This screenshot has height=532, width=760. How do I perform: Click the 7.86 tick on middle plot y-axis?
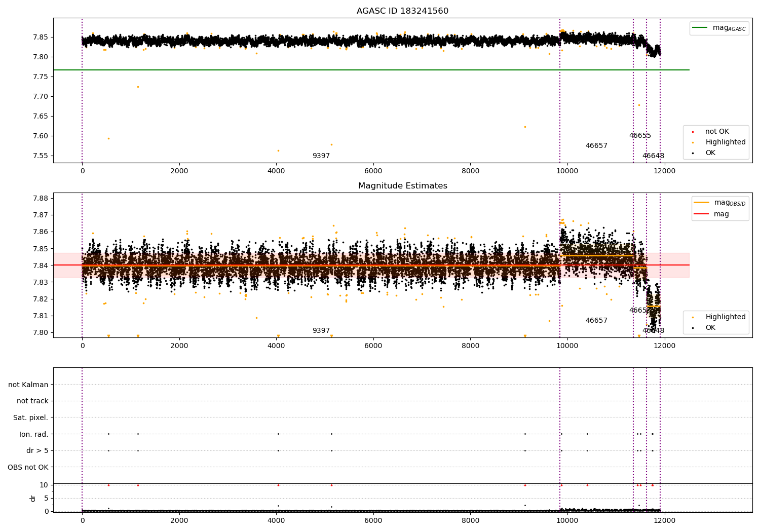click(x=40, y=232)
